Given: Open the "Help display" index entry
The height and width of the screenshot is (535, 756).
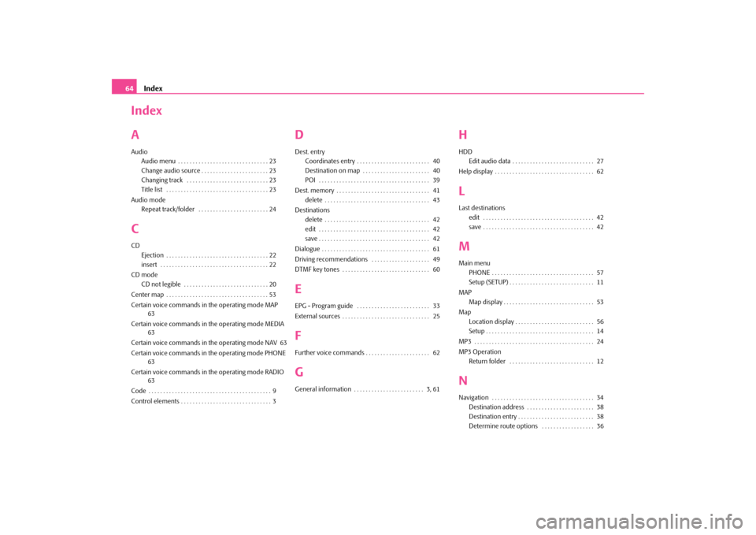Looking at the screenshot, I should tap(476, 172).
